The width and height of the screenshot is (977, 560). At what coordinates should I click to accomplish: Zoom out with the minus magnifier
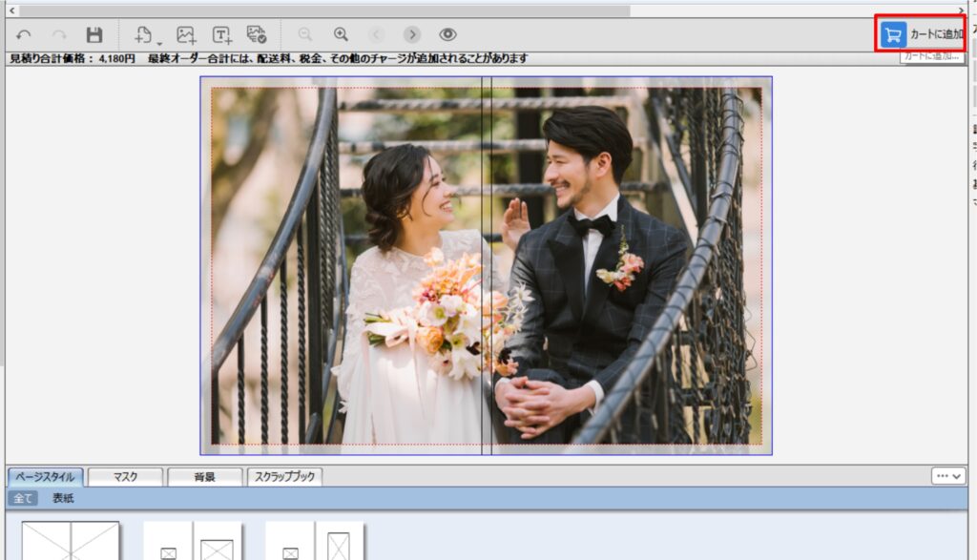click(x=305, y=34)
